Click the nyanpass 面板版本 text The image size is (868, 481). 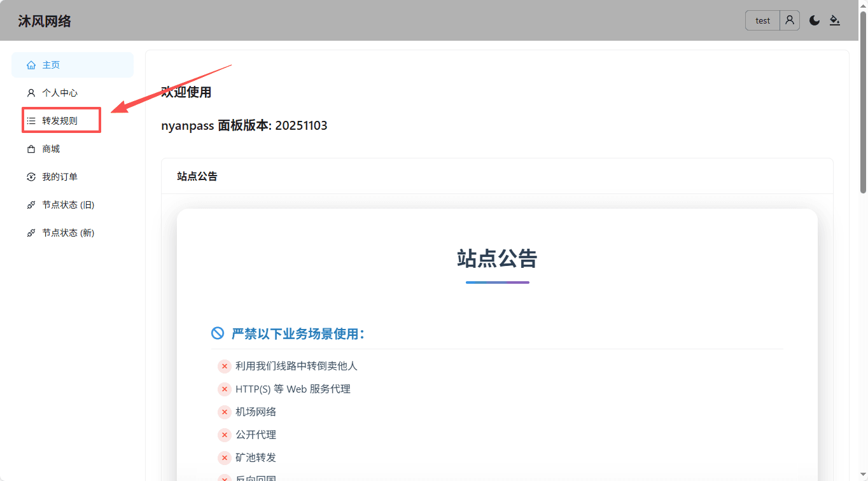click(244, 125)
